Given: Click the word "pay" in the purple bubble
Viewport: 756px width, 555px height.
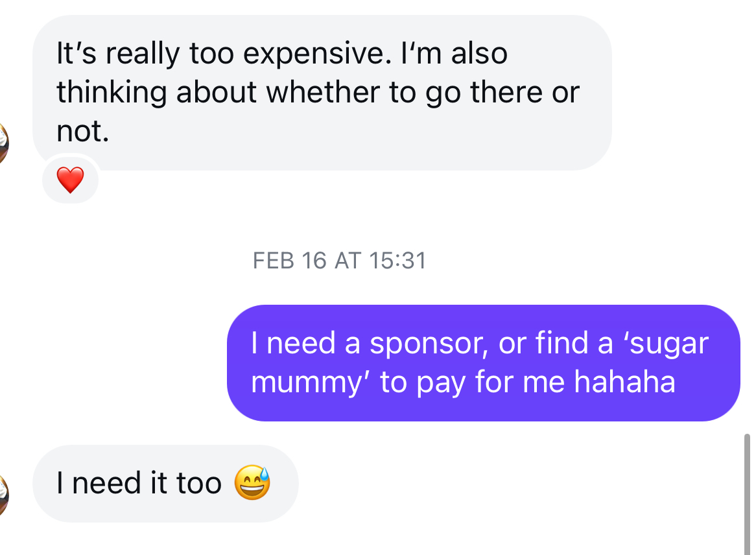Looking at the screenshot, I should pyautogui.click(x=440, y=383).
